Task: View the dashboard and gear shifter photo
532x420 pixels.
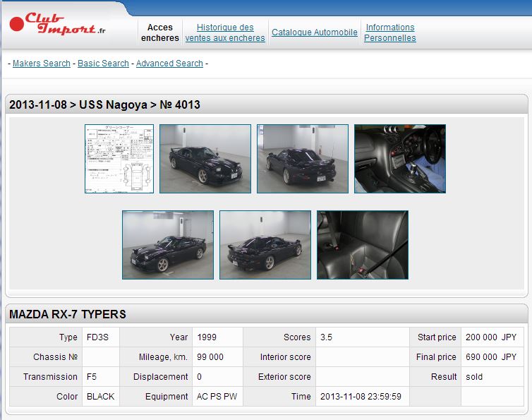Action: (400, 159)
